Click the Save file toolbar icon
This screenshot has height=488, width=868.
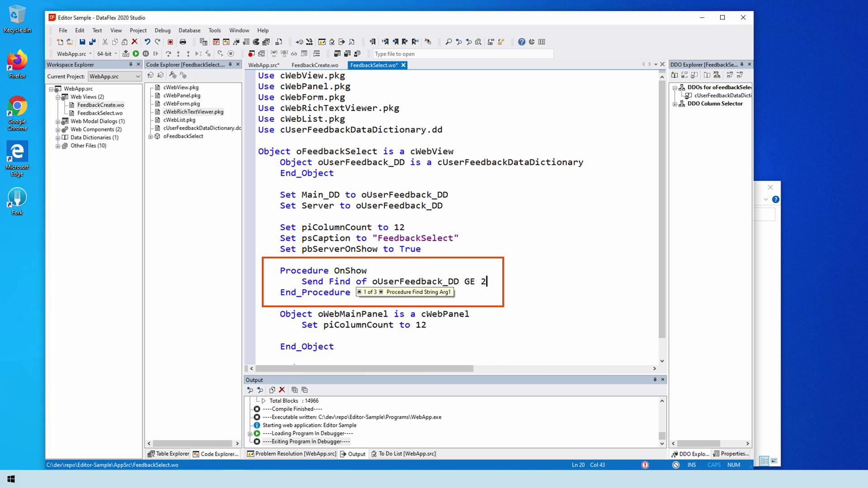tap(82, 42)
